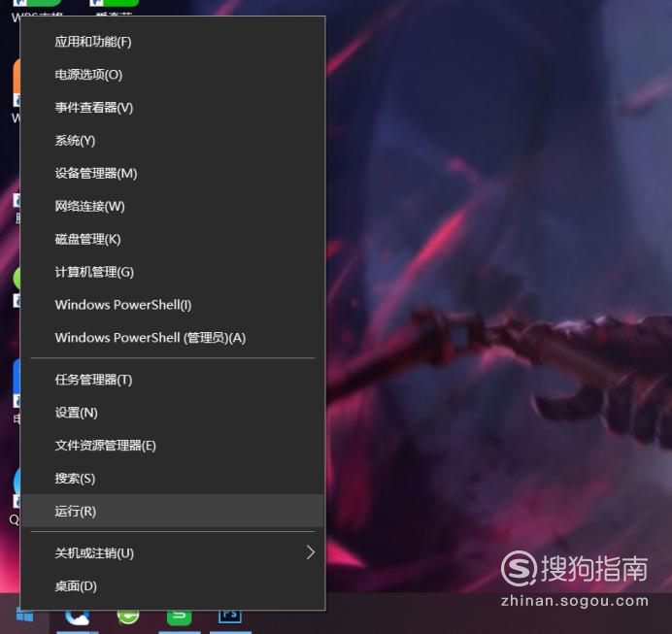Launch 设备管理器(M)

[173, 174]
